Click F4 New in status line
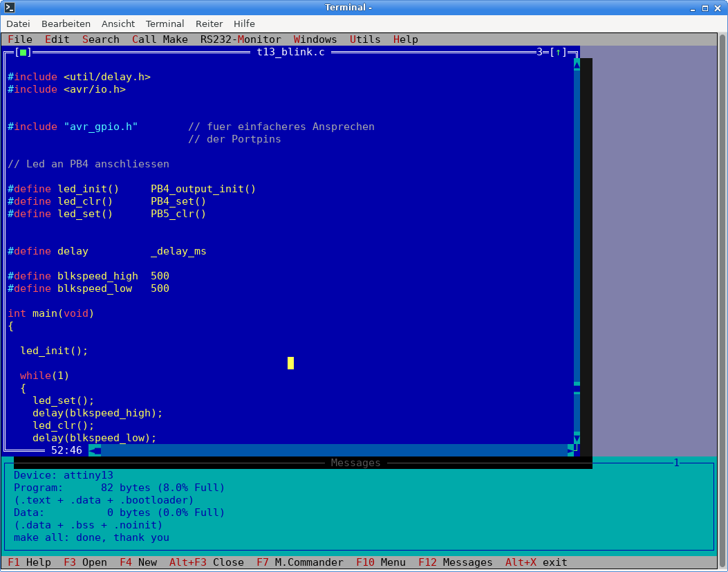 click(138, 563)
